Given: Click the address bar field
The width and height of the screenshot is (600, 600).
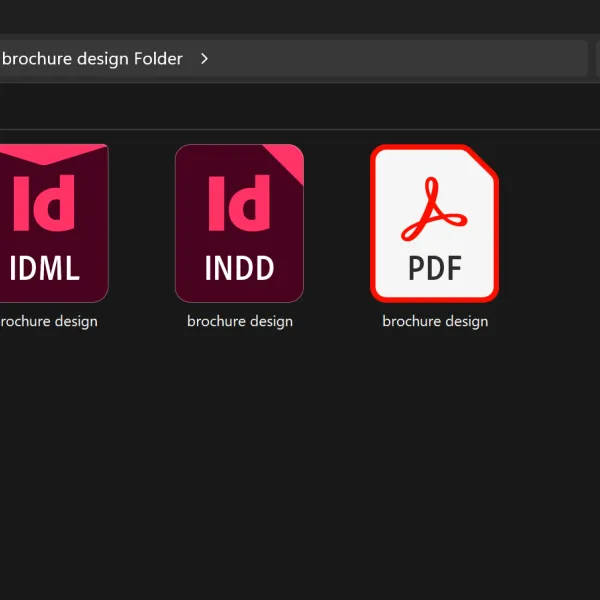Looking at the screenshot, I should (293, 59).
